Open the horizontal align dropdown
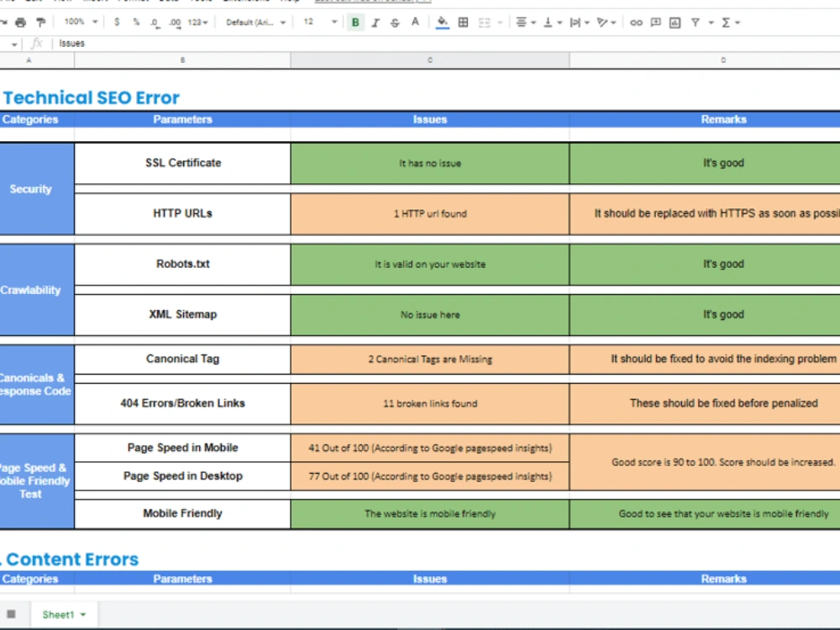The height and width of the screenshot is (630, 840). [526, 23]
